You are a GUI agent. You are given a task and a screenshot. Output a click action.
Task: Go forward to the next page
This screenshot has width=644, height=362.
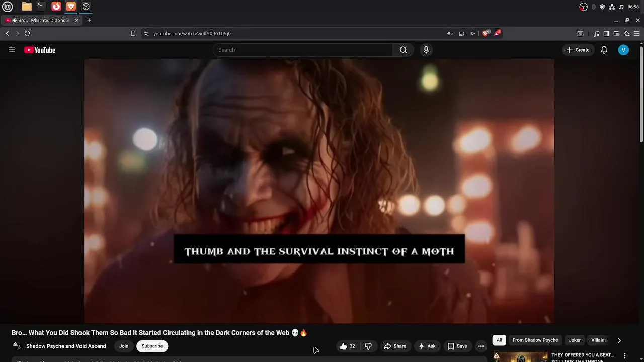(17, 33)
